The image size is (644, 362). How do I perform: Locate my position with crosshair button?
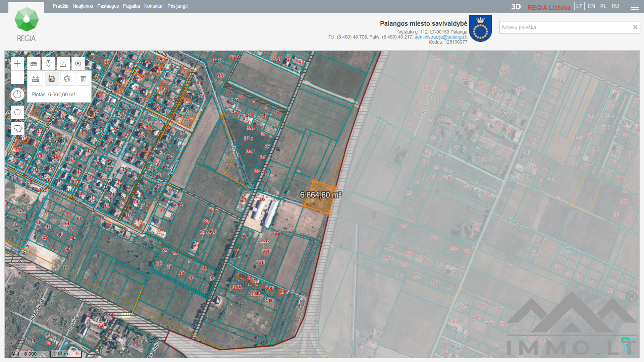[x=17, y=112]
